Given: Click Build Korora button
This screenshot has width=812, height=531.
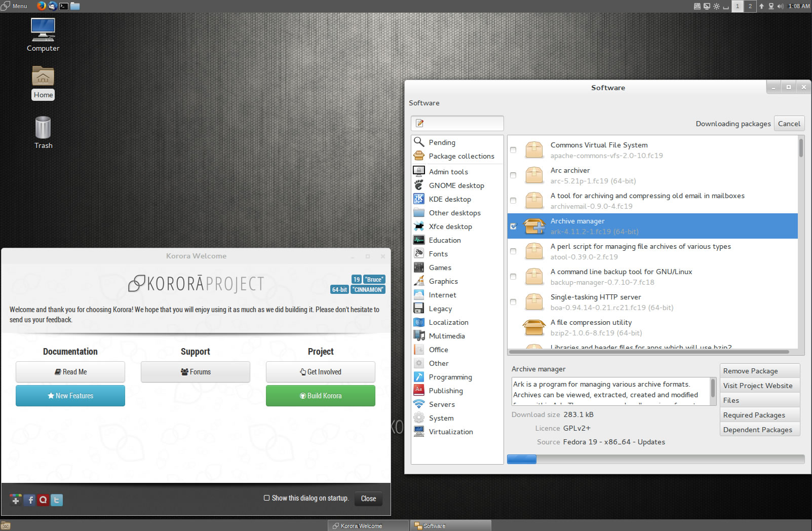Looking at the screenshot, I should coord(321,396).
